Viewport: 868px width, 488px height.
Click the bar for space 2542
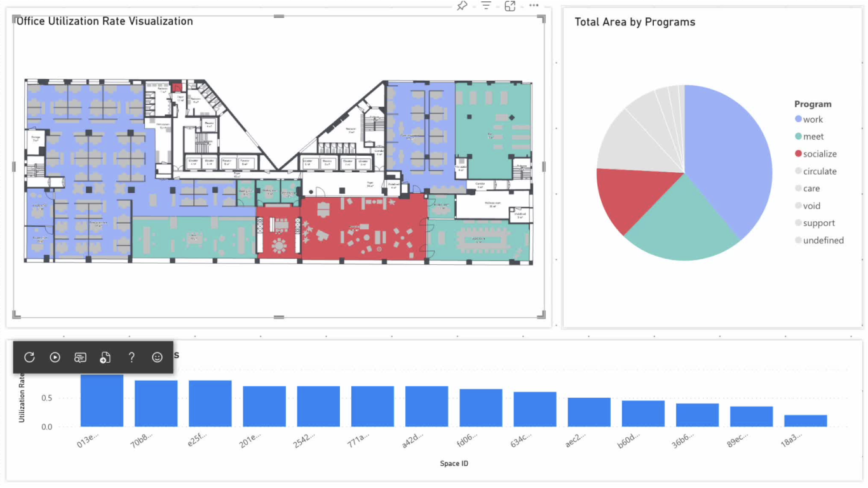(318, 407)
